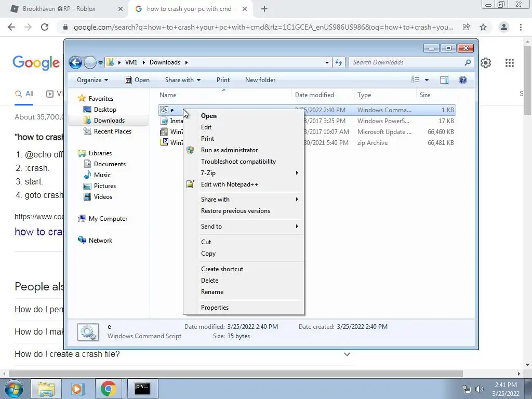Image resolution: width=532 pixels, height=399 pixels.
Task: Choose Properties from the context menu
Action: 244,308
